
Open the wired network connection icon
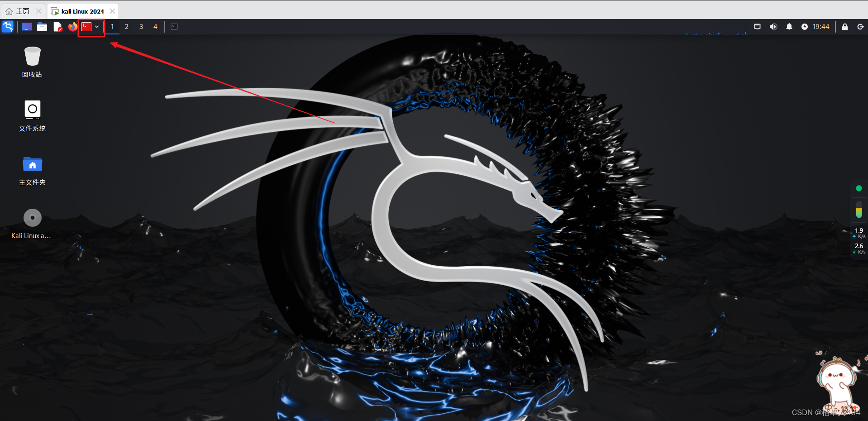coord(757,27)
